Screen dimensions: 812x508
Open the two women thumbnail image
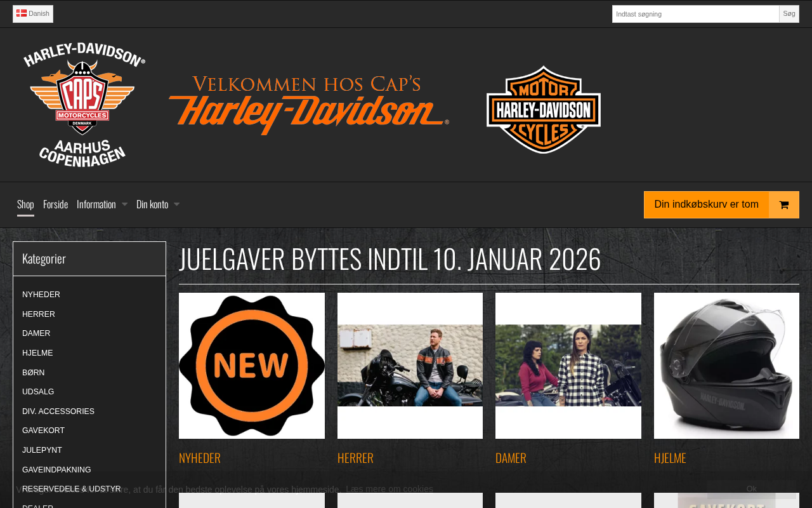pos(568,366)
